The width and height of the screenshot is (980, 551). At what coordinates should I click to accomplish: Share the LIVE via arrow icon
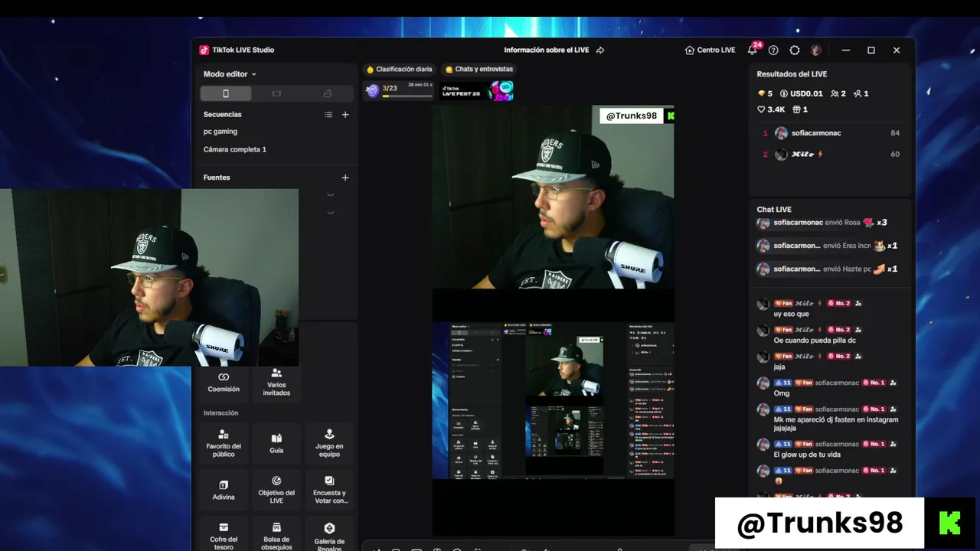tap(600, 50)
